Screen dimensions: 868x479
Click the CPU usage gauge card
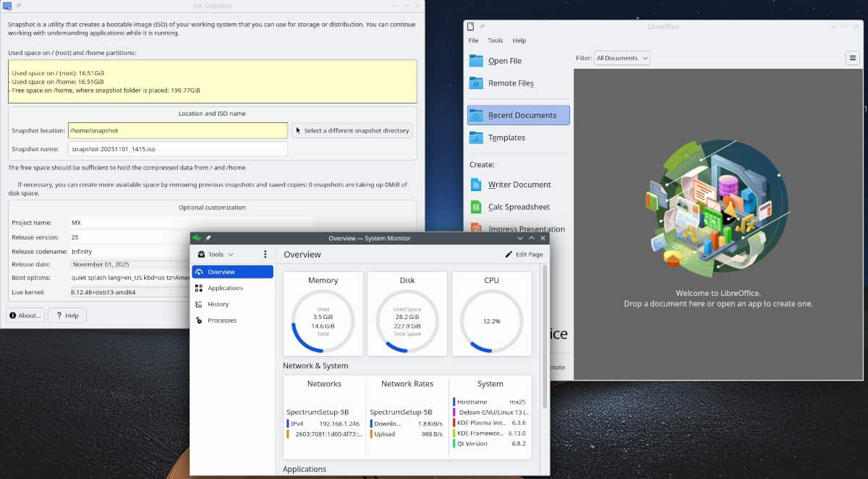click(492, 314)
